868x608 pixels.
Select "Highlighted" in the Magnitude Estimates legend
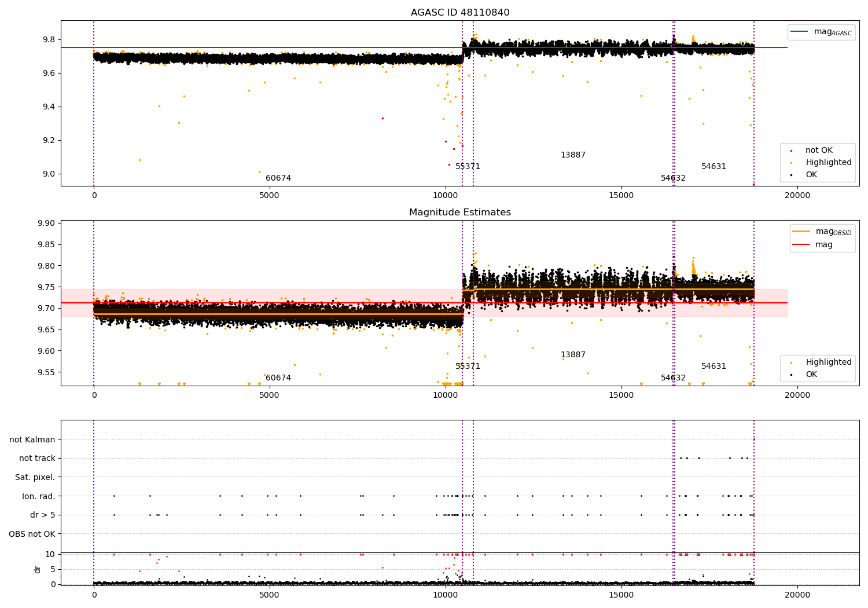(x=829, y=362)
